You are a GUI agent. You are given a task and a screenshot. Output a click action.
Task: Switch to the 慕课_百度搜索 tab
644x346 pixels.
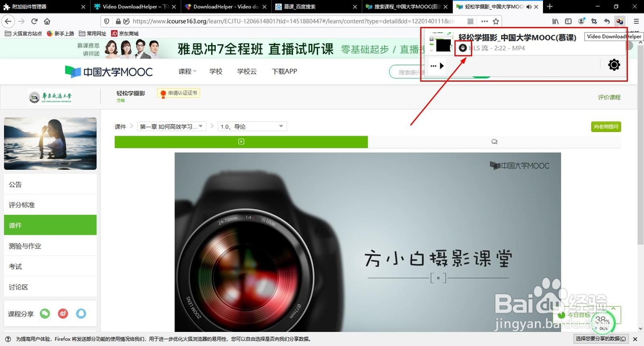click(316, 6)
